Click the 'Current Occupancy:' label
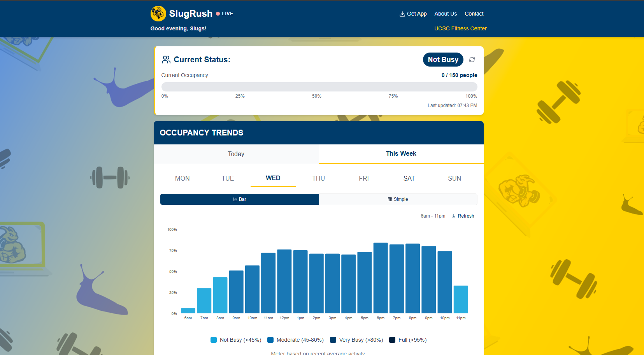644x355 pixels. [185, 75]
